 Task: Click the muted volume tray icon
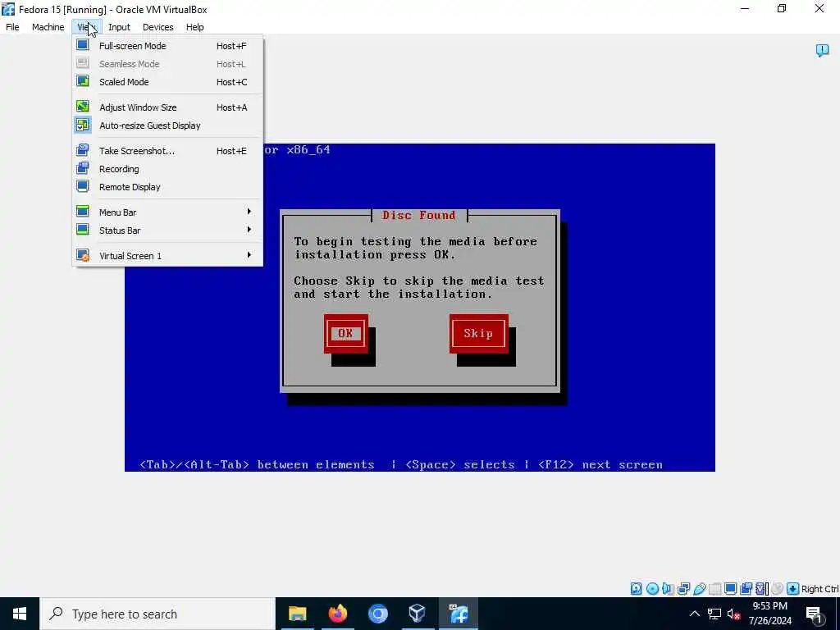tap(733, 614)
